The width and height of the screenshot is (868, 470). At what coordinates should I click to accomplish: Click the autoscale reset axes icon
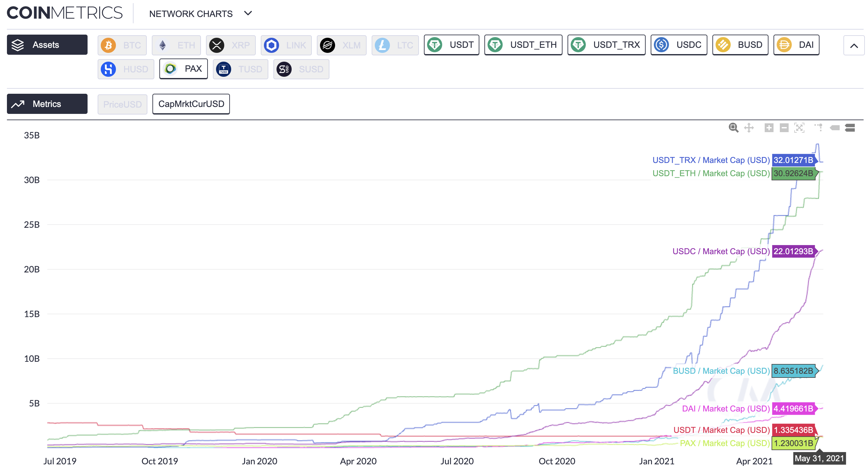tap(799, 128)
